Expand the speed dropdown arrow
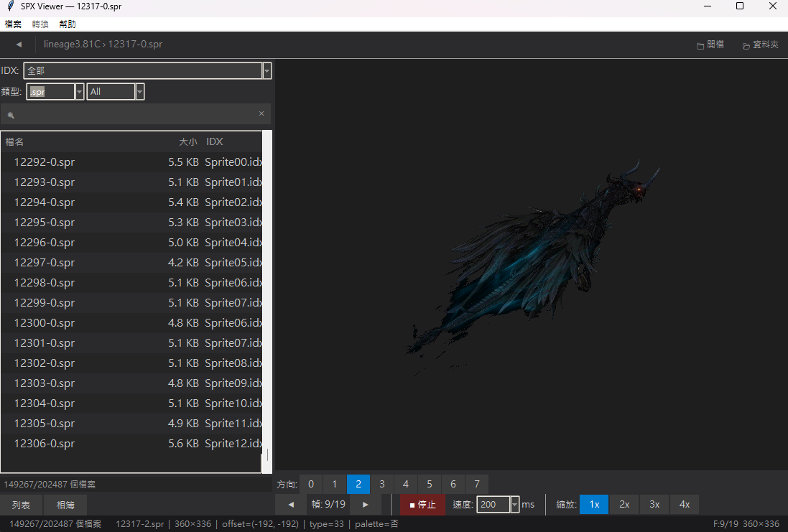788x532 pixels. pos(514,505)
